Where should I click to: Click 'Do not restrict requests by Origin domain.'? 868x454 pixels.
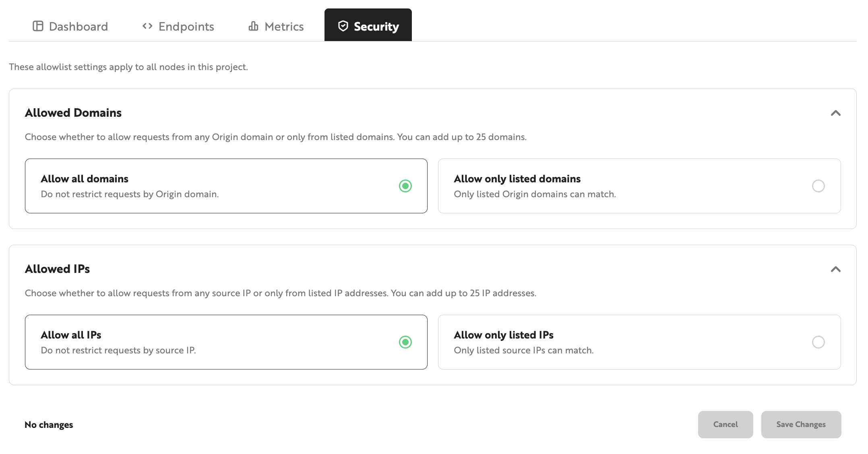point(130,194)
